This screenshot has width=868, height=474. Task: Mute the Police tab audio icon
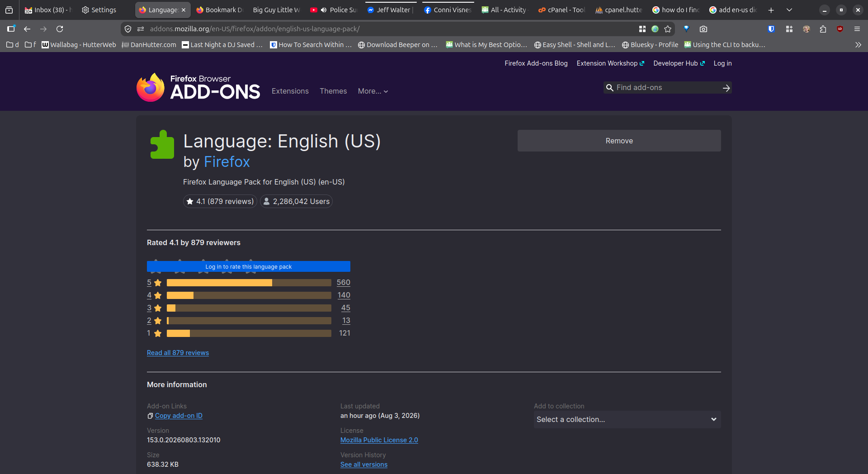(x=324, y=10)
